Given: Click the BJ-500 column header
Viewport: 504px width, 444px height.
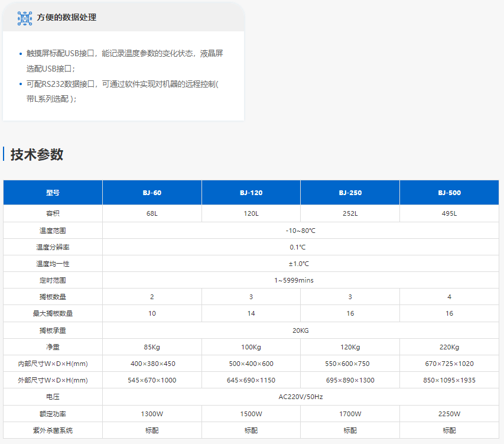Looking at the screenshot, I should click(450, 193).
